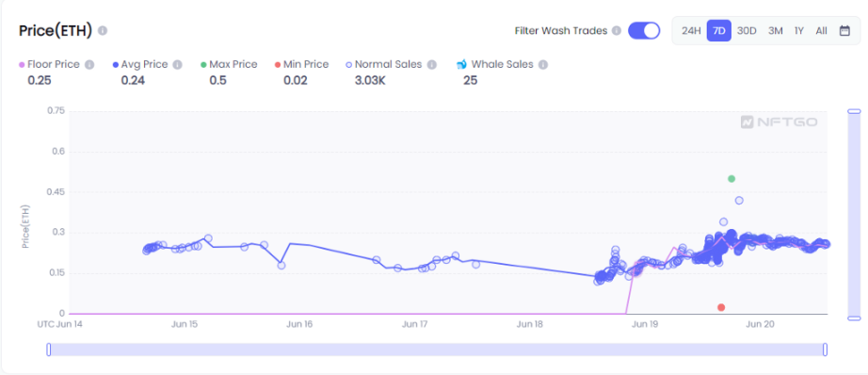Toggle Min Price legend visibility
Viewport: 868px width, 375px height.
click(301, 65)
